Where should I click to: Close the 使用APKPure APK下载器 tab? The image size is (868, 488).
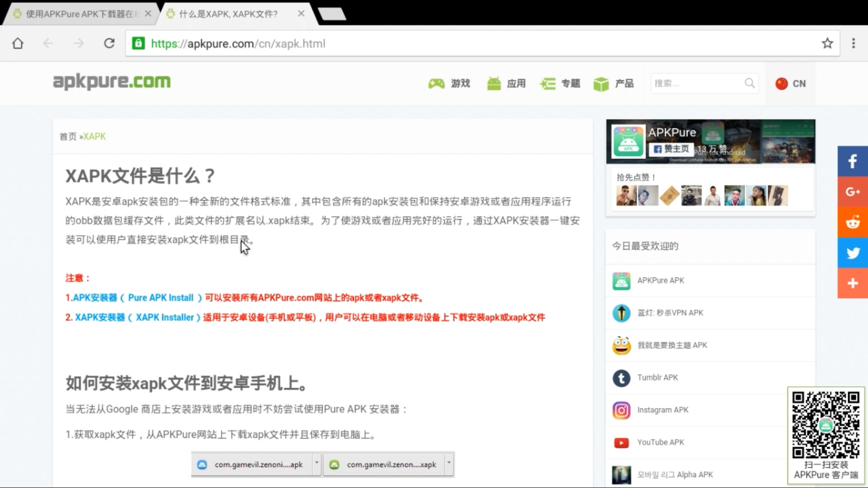tap(148, 14)
